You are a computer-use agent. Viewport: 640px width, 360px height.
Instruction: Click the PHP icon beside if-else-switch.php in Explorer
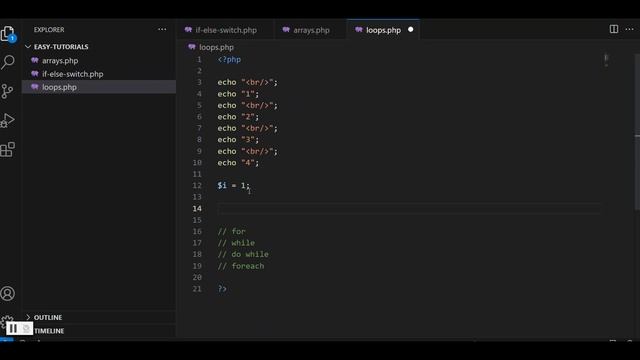(35, 74)
